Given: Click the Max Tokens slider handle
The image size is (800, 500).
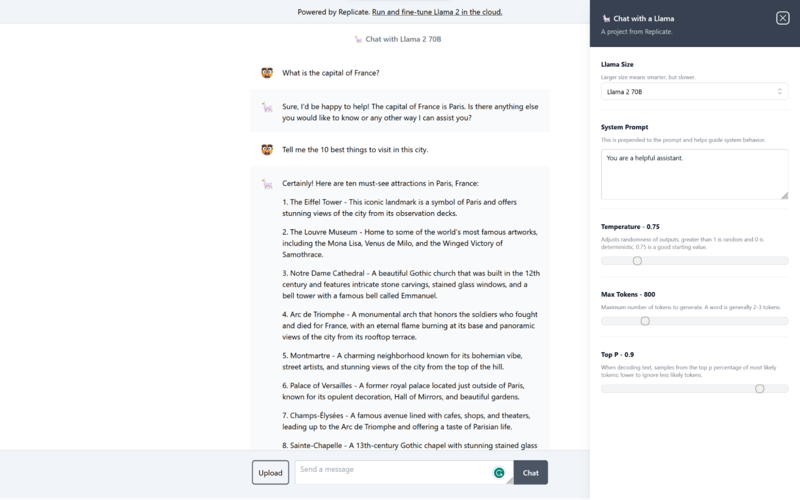Looking at the screenshot, I should 645,321.
